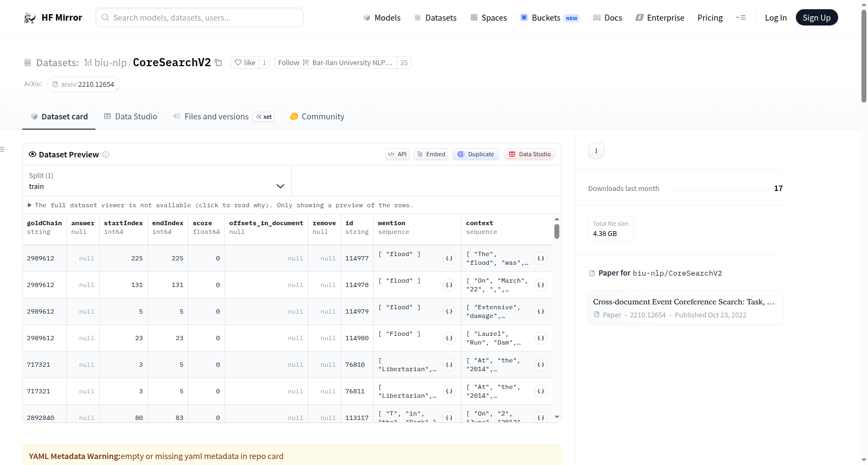Click the table's vertical scrollbar thumb
868x465 pixels.
tap(557, 232)
